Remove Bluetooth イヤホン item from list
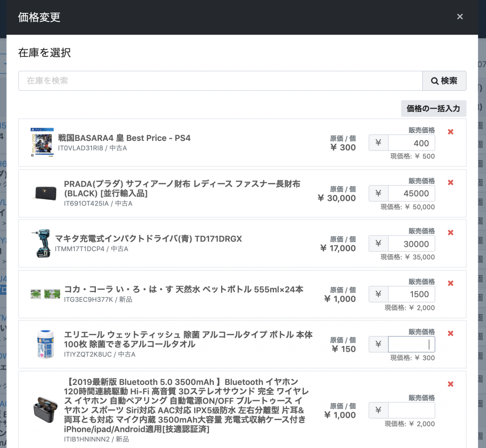The image size is (486, 448). click(x=451, y=384)
